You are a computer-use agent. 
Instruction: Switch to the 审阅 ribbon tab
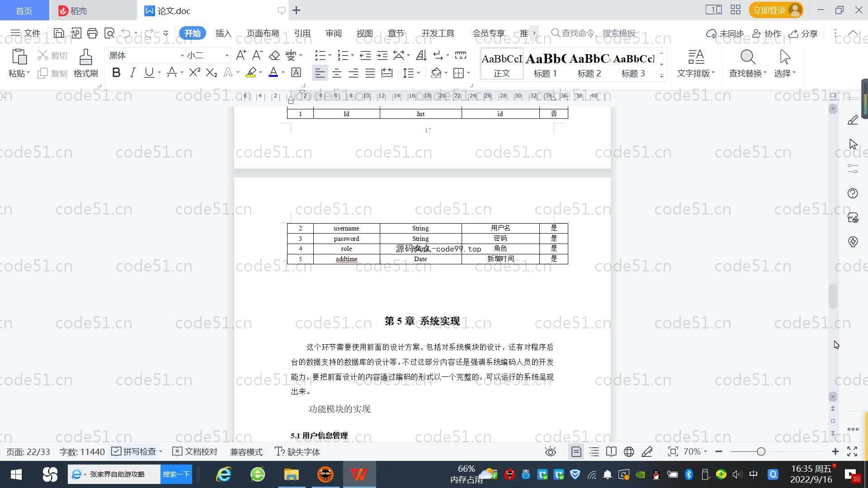pyautogui.click(x=334, y=33)
